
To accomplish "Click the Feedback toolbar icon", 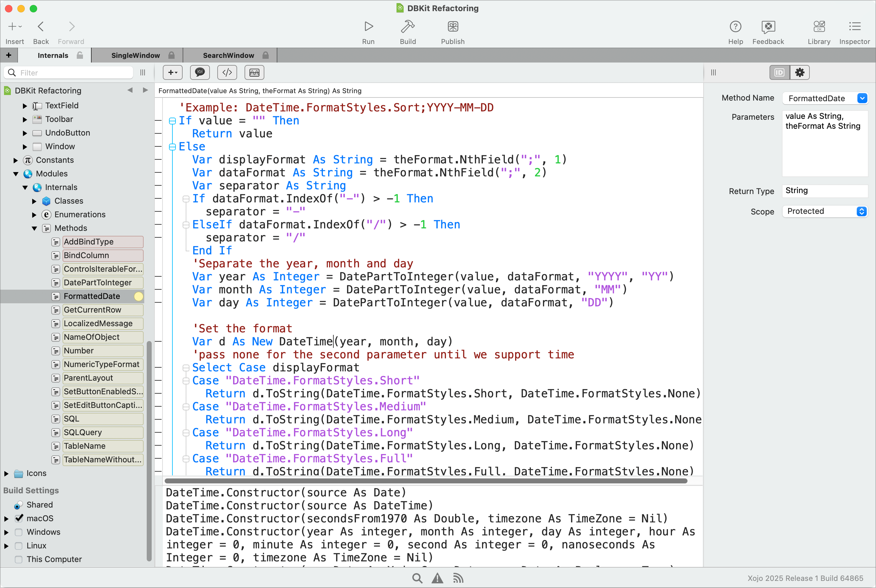I will tap(768, 27).
